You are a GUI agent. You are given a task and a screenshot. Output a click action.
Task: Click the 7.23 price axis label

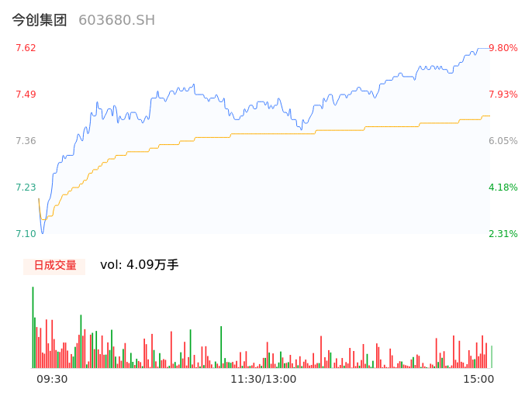26,188
